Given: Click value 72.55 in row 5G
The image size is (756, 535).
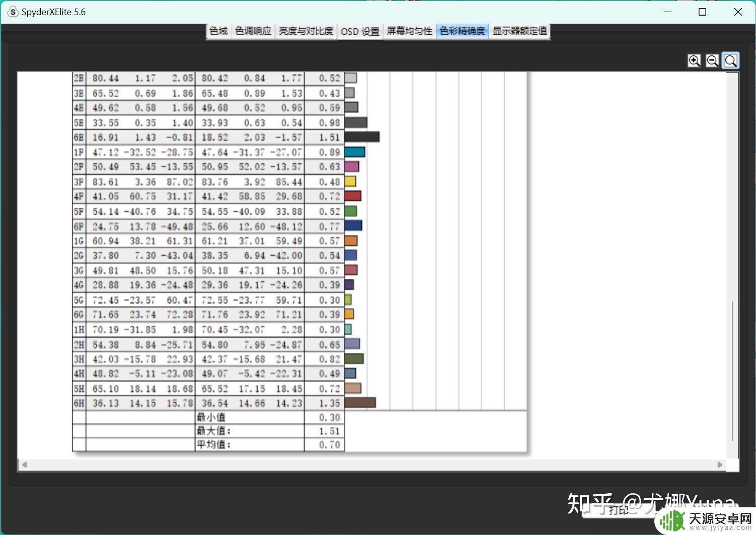Looking at the screenshot, I should click(x=215, y=300).
